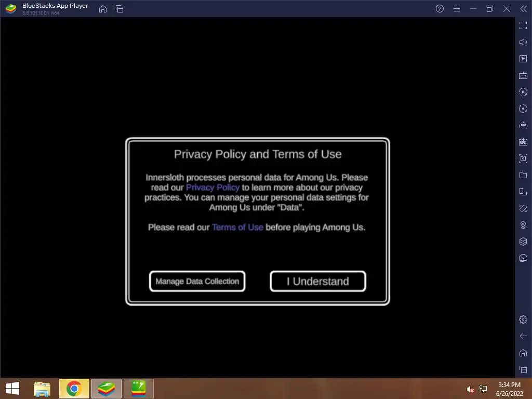Click the I Understand button
Image resolution: width=532 pixels, height=399 pixels.
318,281
